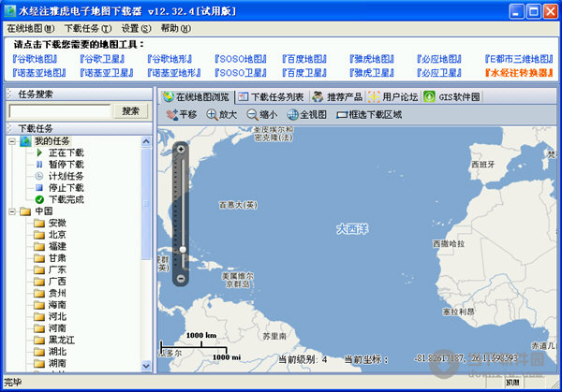Open the 下载任务 menu
The image size is (562, 392).
click(x=88, y=28)
